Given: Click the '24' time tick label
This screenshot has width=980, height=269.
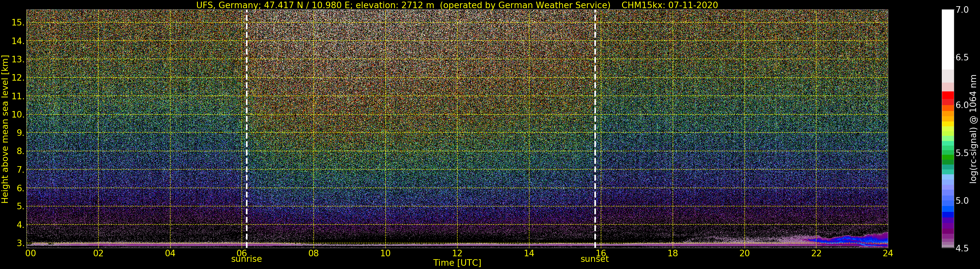Looking at the screenshot, I should click(x=888, y=253).
